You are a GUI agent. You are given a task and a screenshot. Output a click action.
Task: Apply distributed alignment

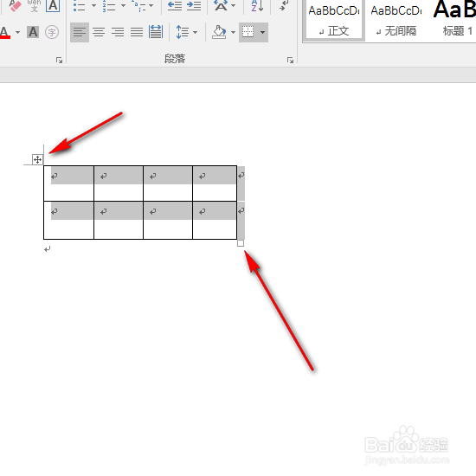coord(156,32)
